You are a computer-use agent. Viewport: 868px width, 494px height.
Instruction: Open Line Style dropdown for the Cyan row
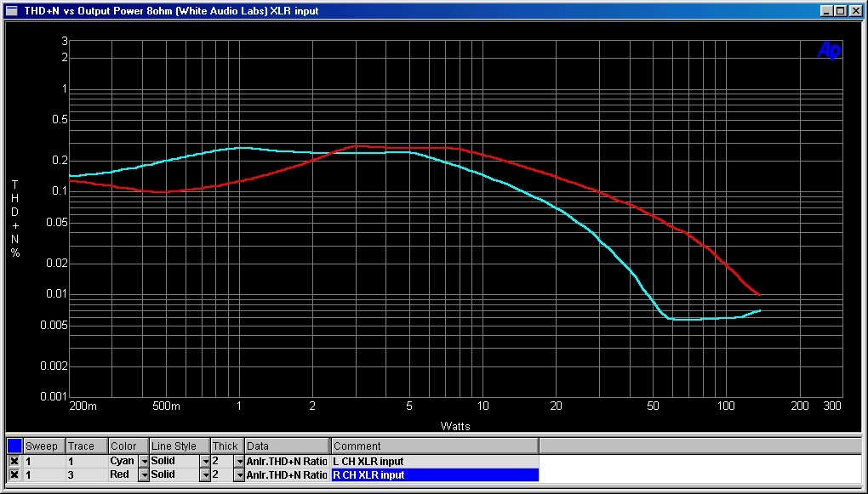coord(205,462)
